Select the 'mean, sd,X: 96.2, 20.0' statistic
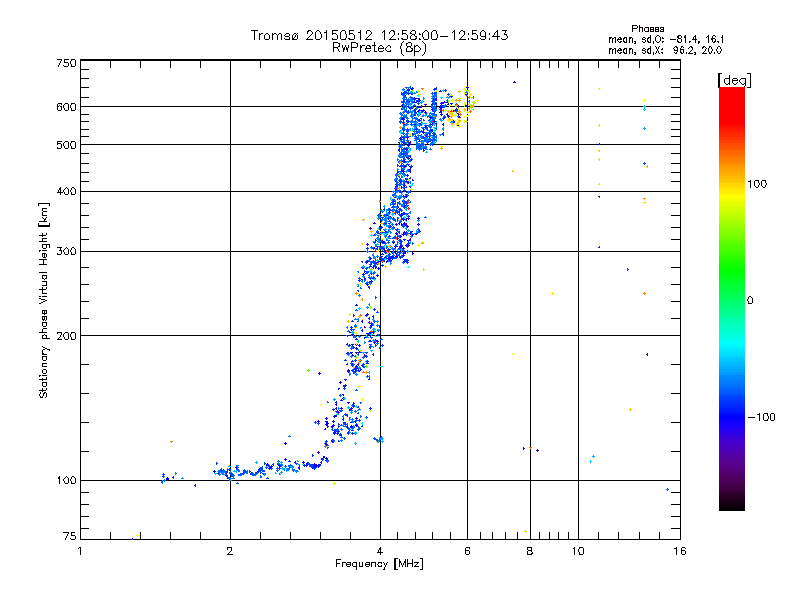800x600 pixels. [665, 50]
